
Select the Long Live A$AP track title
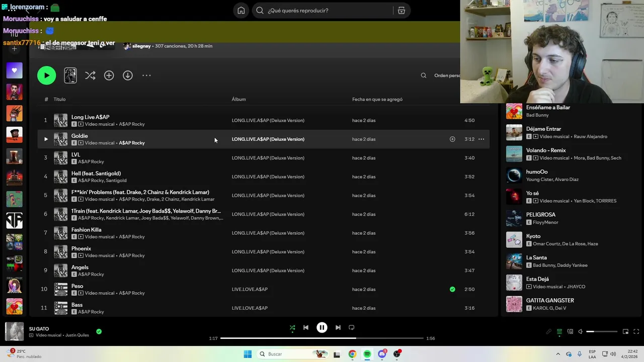click(90, 117)
